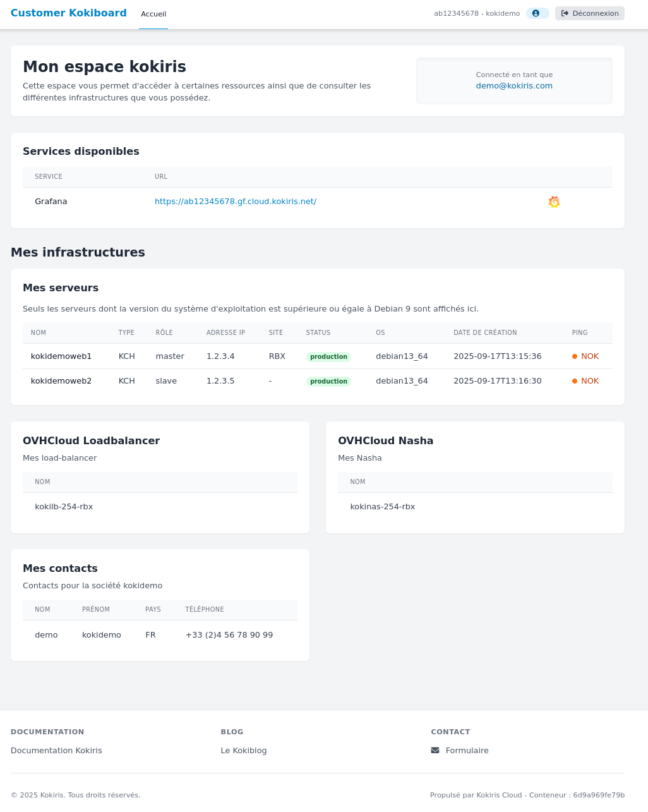Click production status badge for kokidemoweb1
The height and width of the screenshot is (812, 648).
click(328, 357)
